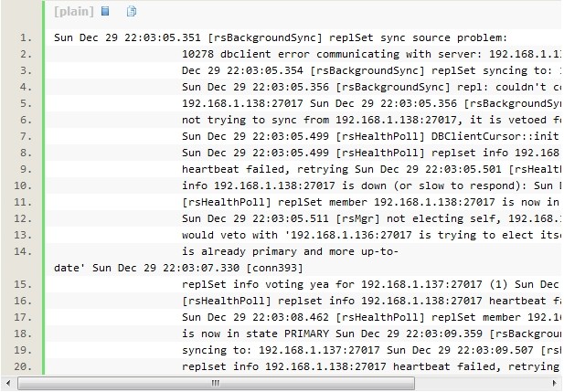
Task: Click line number 5 in the gutter
Action: [x=26, y=103]
